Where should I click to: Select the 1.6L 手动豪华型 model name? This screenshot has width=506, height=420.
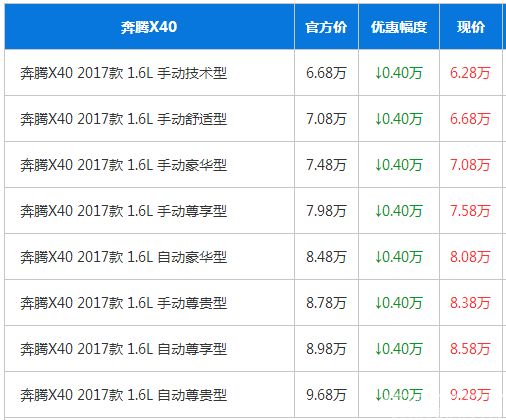click(x=124, y=165)
